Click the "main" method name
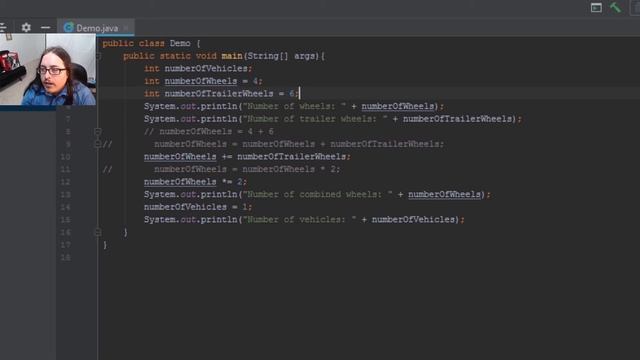640x360 pixels. [x=232, y=56]
